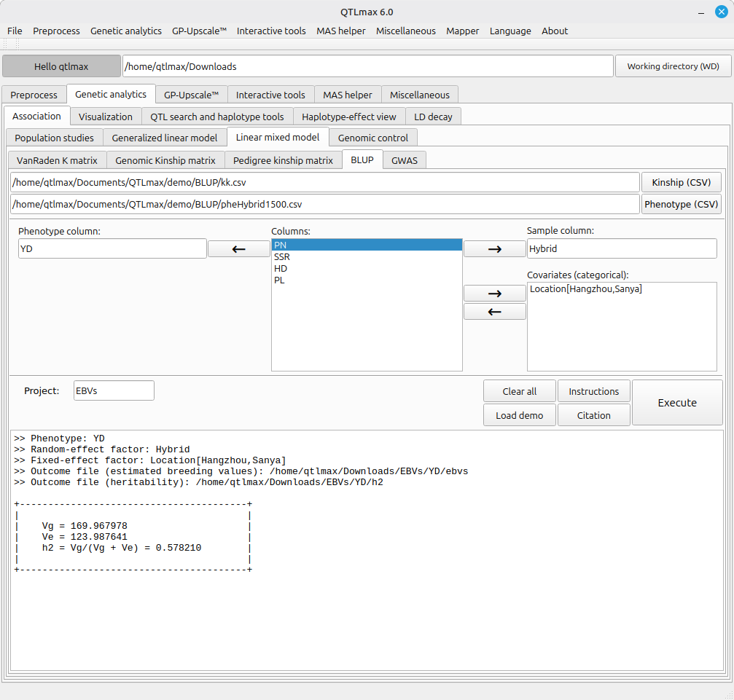Screen dimensions: 734x700
Task: Open the Miscellaneous menu in menu bar
Action: click(x=405, y=31)
